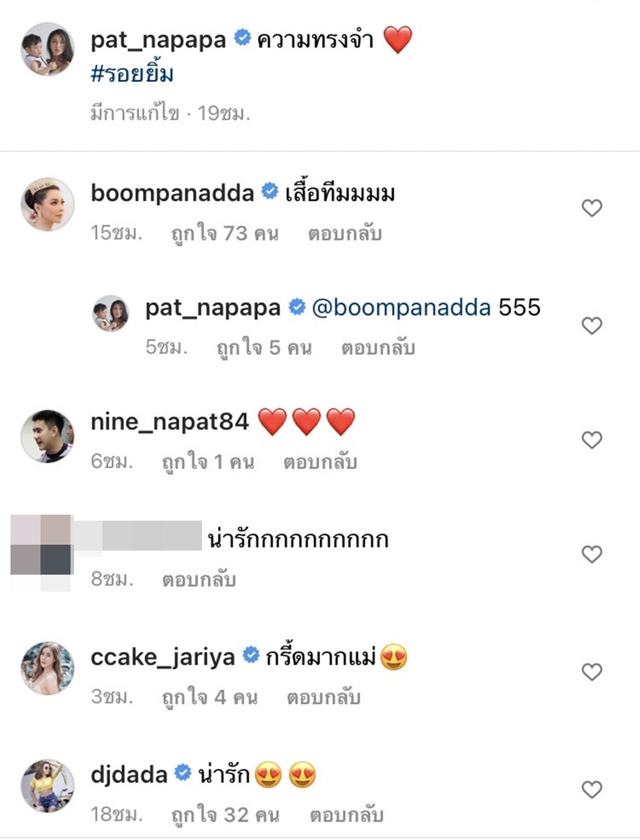Open djdada's profile avatar
This screenshot has width=640, height=840.
click(47, 786)
